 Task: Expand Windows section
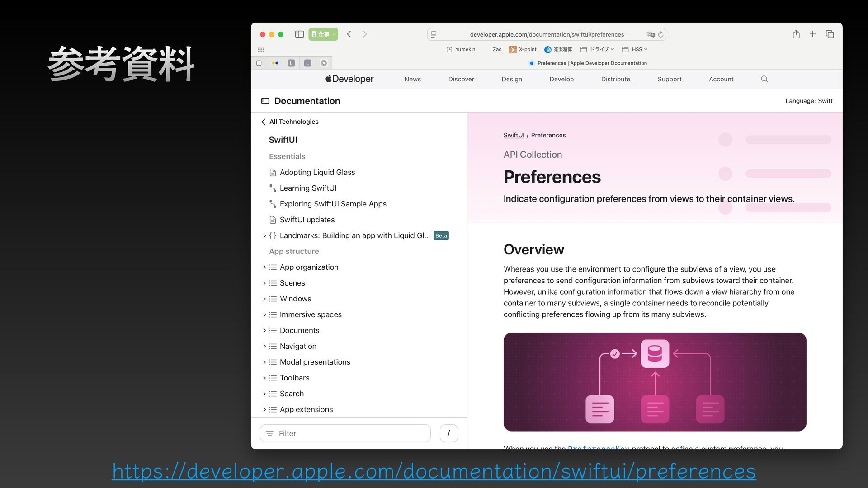264,299
